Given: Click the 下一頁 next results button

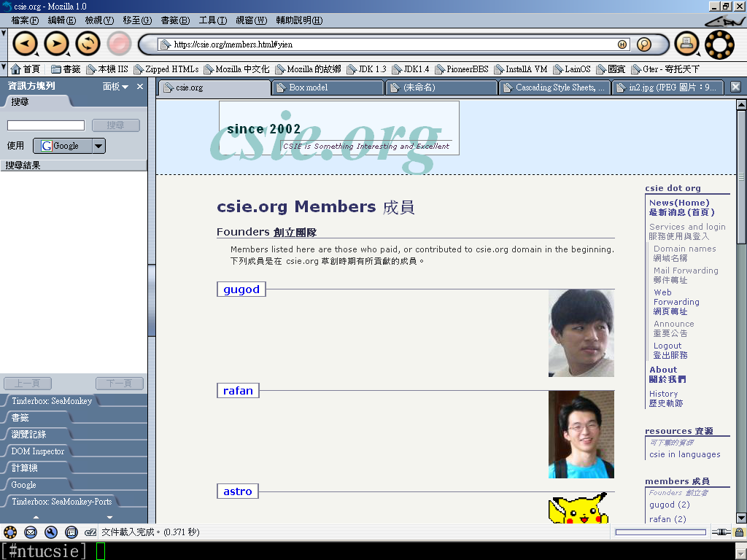Looking at the screenshot, I should [120, 384].
